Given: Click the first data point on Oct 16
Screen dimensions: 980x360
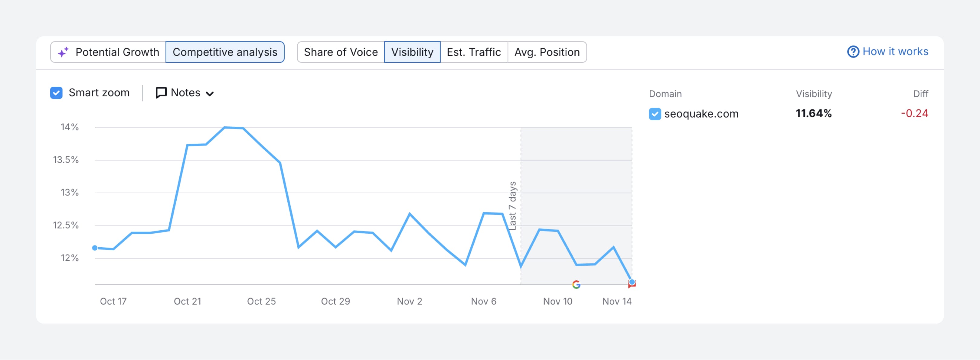Looking at the screenshot, I should point(95,248).
